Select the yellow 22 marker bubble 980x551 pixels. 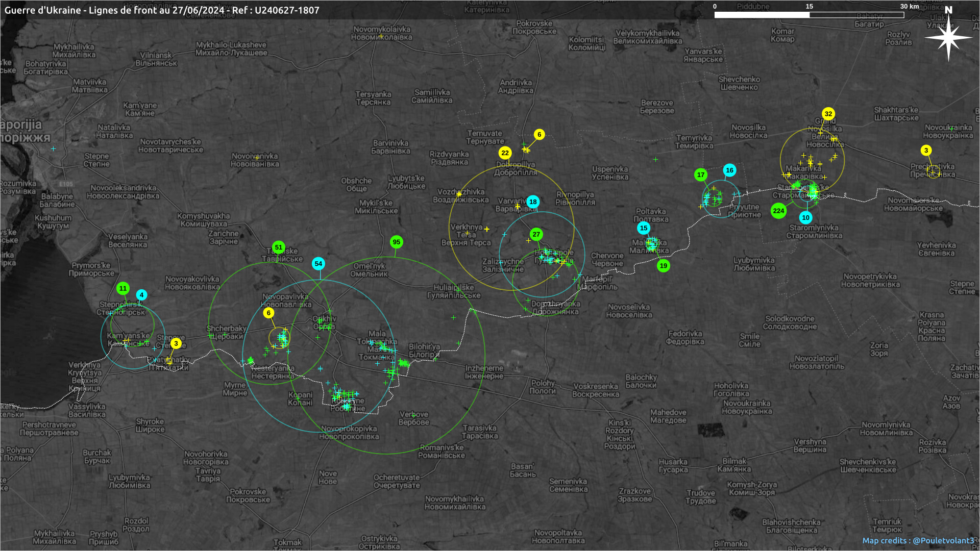pyautogui.click(x=505, y=153)
